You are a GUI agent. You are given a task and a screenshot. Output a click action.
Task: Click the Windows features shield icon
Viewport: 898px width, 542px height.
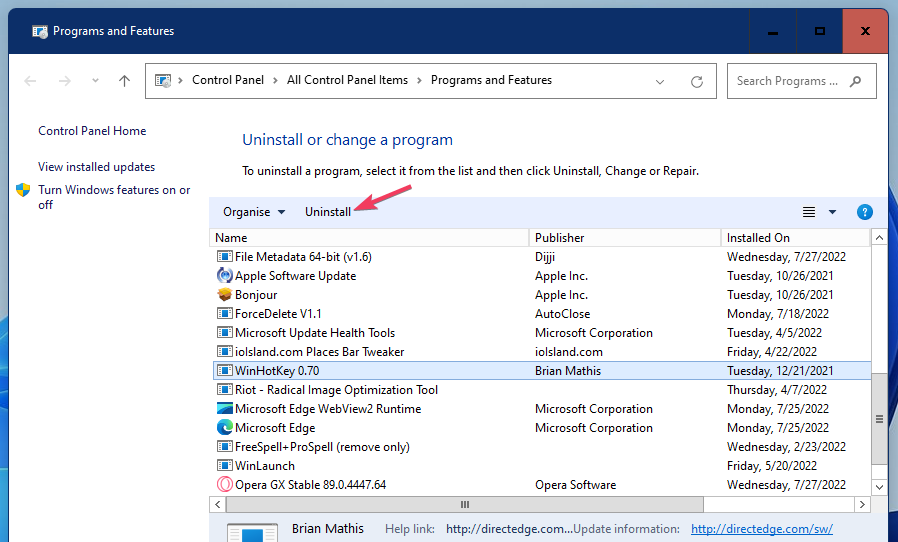click(23, 190)
